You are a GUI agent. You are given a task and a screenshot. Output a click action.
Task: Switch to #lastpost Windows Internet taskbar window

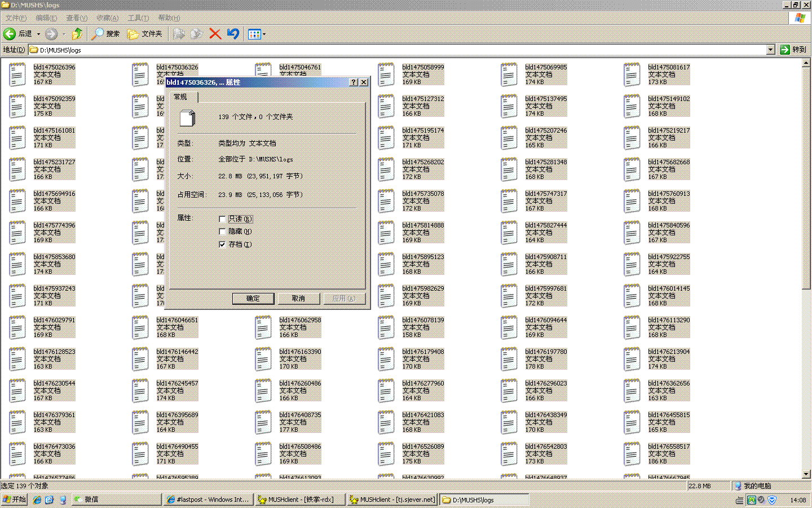tap(208, 500)
